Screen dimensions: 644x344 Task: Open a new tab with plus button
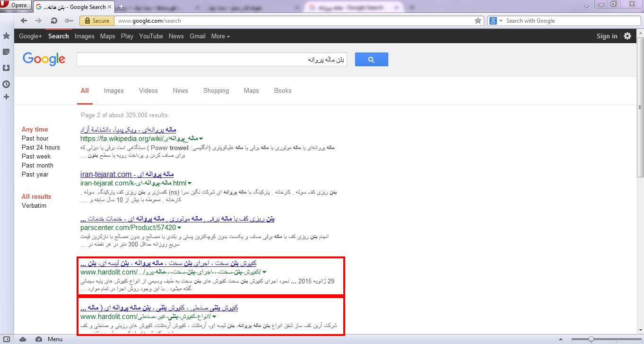coord(121,7)
